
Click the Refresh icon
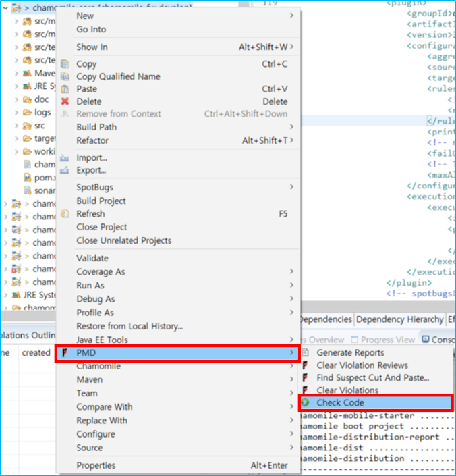click(65, 214)
